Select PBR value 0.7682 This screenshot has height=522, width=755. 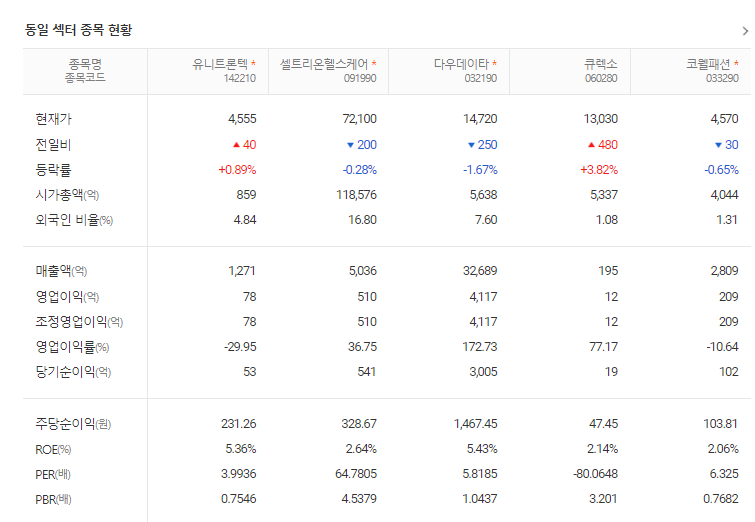tap(721, 499)
